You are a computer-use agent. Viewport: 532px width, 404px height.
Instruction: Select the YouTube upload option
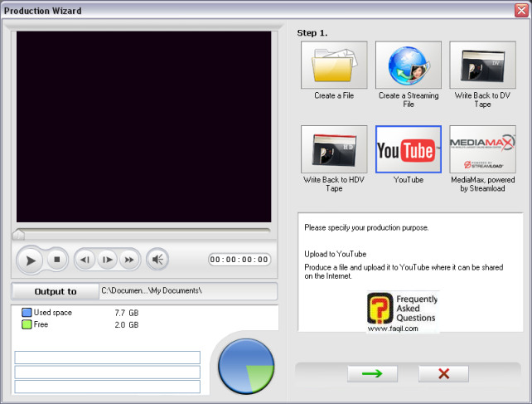click(409, 149)
